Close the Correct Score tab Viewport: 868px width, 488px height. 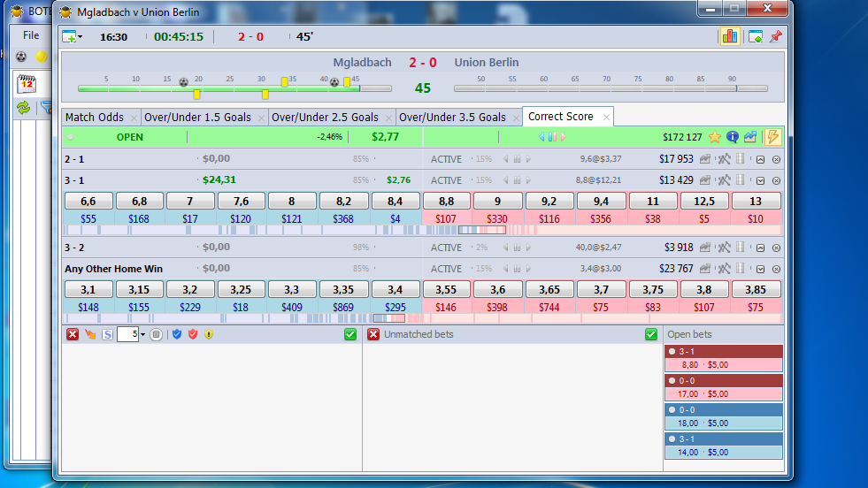tap(606, 118)
